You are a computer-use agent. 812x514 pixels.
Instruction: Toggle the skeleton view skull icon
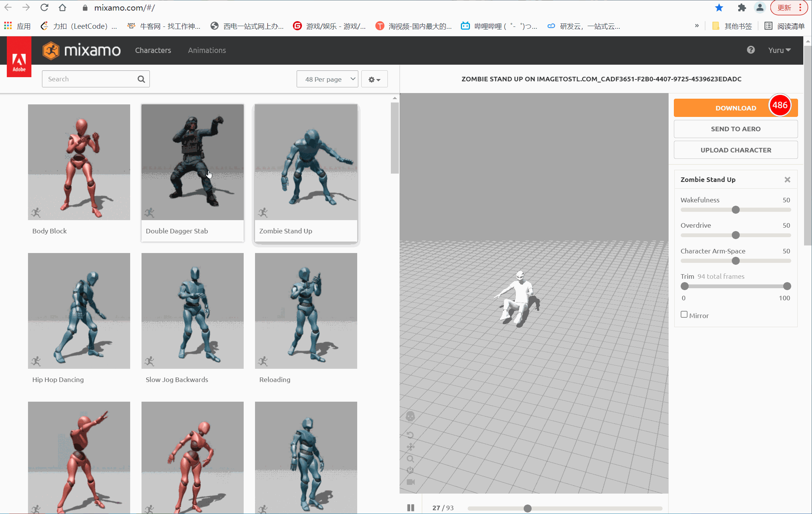[410, 416]
